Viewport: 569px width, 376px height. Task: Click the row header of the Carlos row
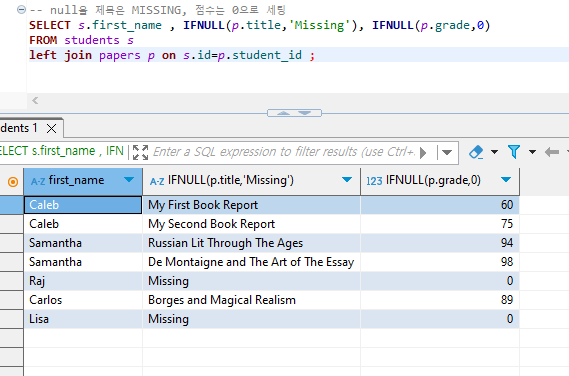(x=12, y=300)
